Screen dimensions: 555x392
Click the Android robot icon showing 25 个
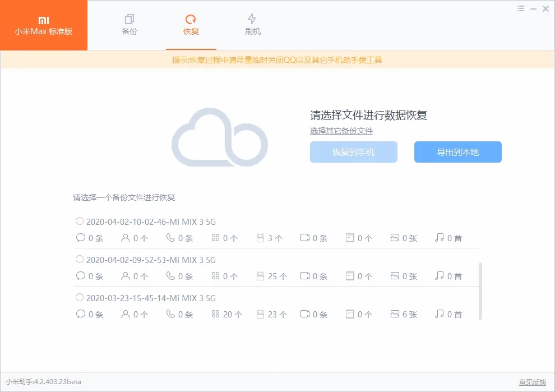click(x=259, y=276)
